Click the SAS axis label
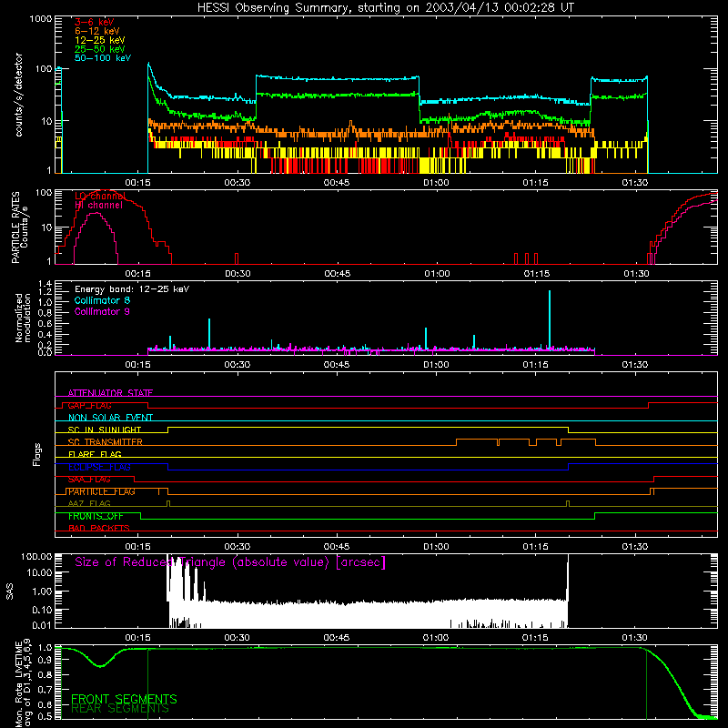The height and width of the screenshot is (728, 728). coord(9,591)
